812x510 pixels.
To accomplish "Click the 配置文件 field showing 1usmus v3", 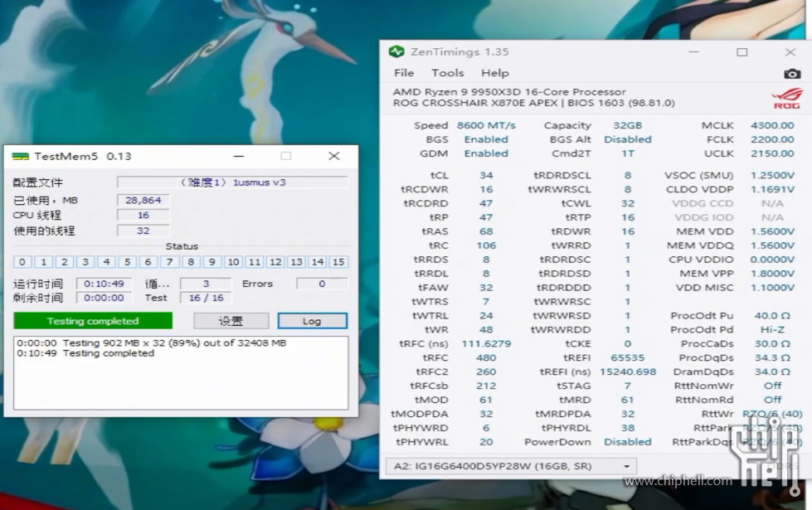I will pyautogui.click(x=232, y=182).
